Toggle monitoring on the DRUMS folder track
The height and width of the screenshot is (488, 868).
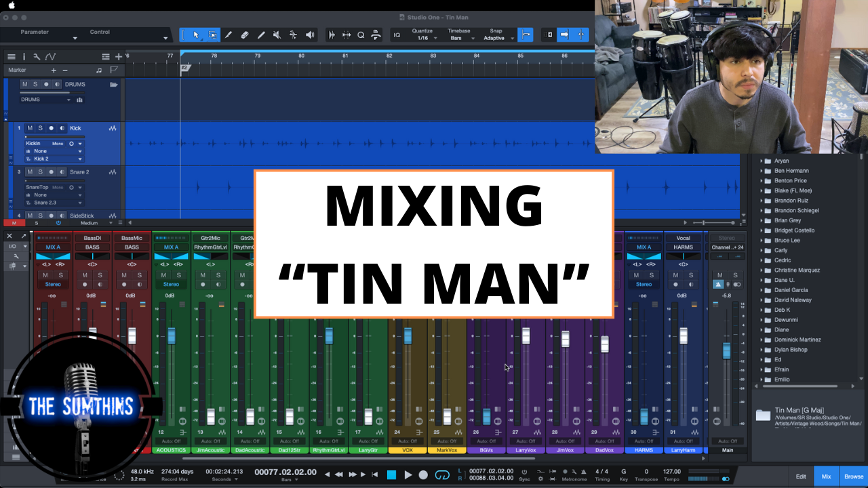click(x=56, y=85)
